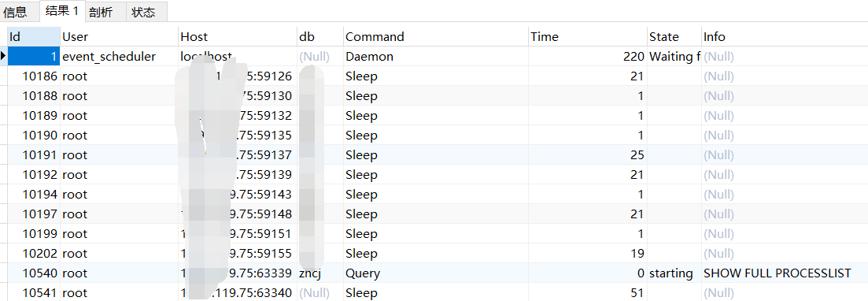Screen dimensions: 868x301
Task: Click the (Null) db cell in first row
Action: click(x=320, y=57)
